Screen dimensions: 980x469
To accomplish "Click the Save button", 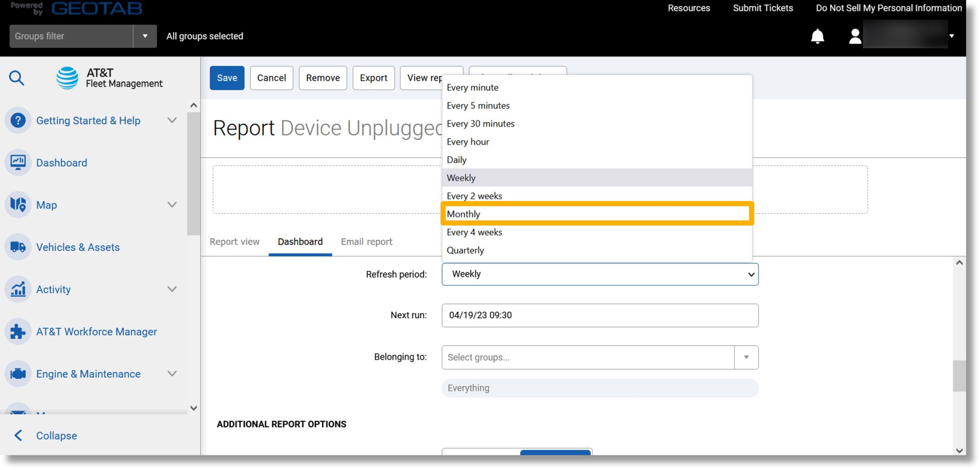I will [227, 78].
